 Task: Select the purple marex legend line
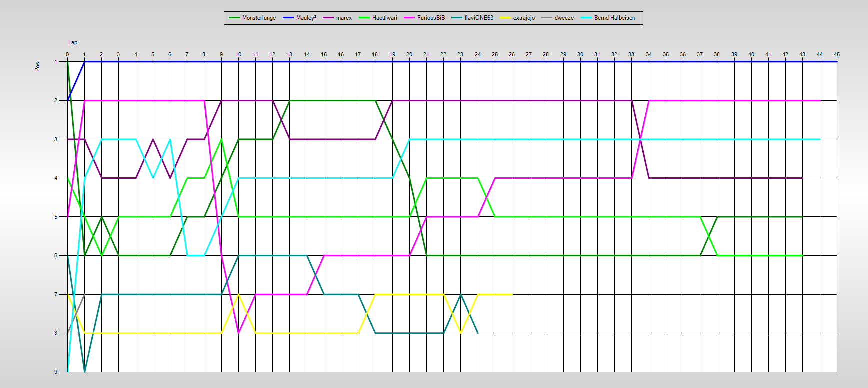pos(328,18)
